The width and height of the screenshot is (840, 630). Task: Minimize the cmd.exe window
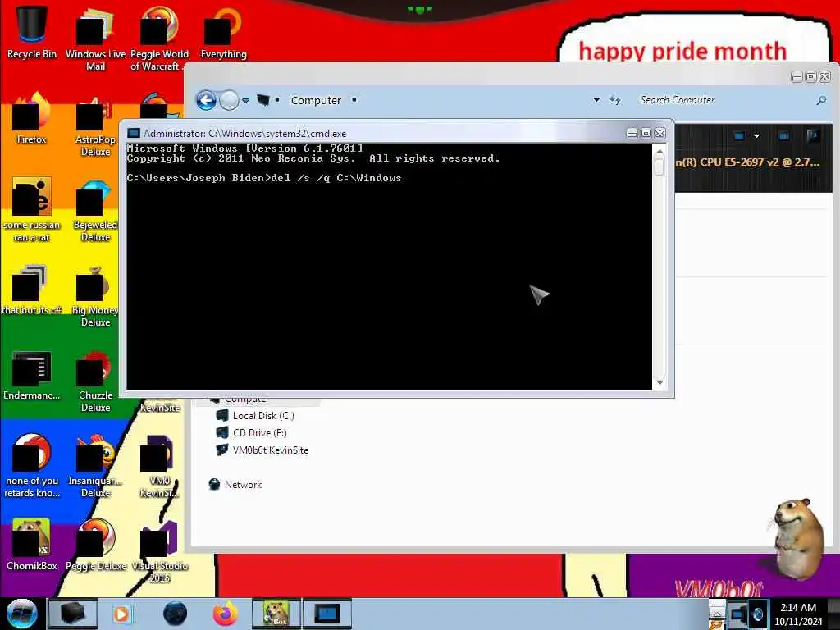click(x=632, y=134)
